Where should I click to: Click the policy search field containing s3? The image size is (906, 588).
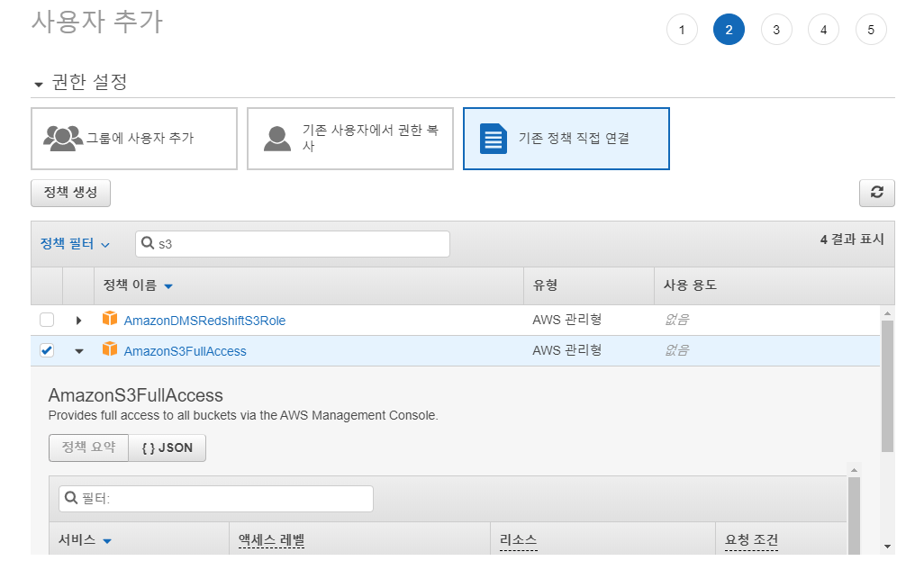click(293, 244)
